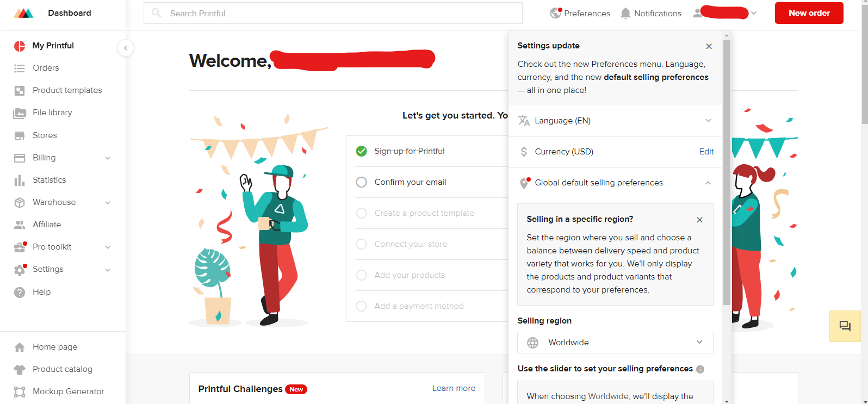Expand the Warehouse submenu chevron
868x404 pixels.
click(x=108, y=203)
